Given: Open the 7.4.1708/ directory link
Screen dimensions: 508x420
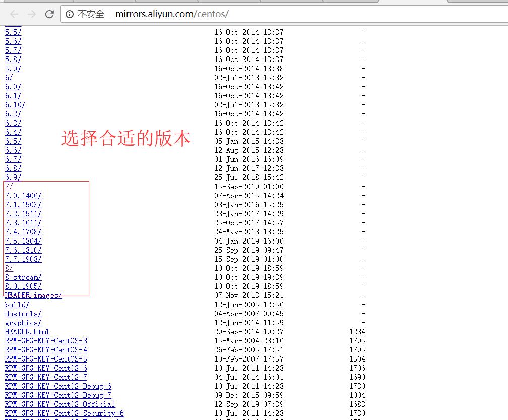Looking at the screenshot, I should 23,232.
